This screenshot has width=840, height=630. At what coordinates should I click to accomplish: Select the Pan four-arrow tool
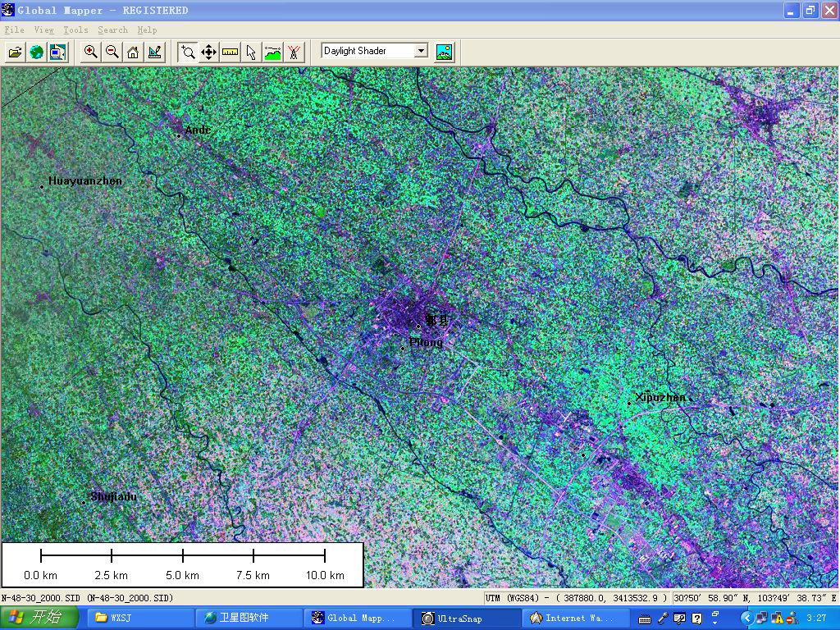coord(209,52)
